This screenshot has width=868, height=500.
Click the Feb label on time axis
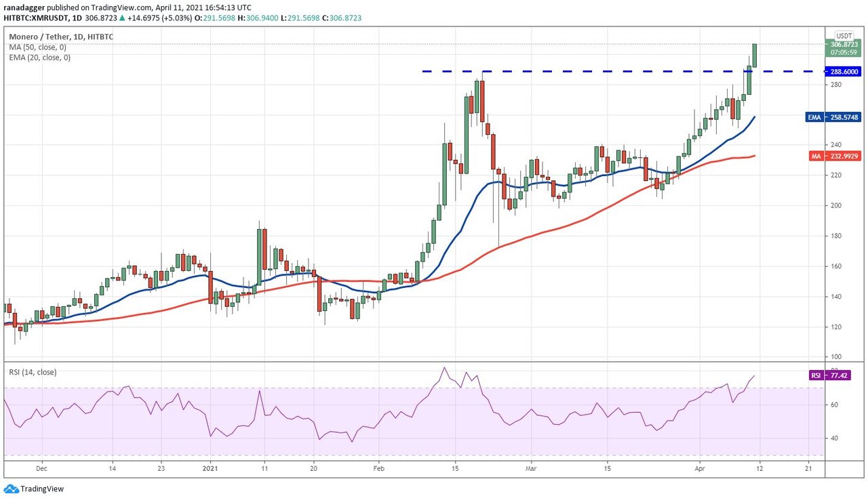pyautogui.click(x=379, y=467)
